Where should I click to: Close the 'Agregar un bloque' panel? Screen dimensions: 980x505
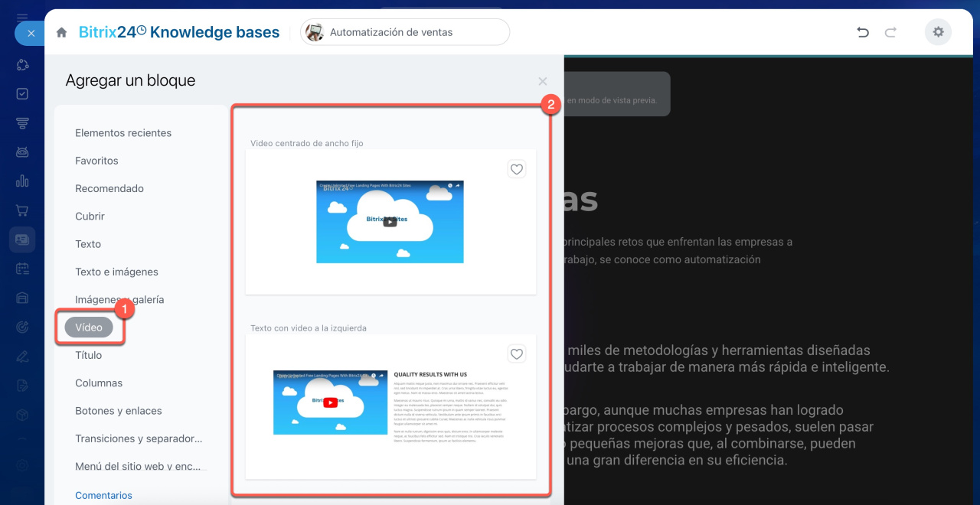point(542,81)
